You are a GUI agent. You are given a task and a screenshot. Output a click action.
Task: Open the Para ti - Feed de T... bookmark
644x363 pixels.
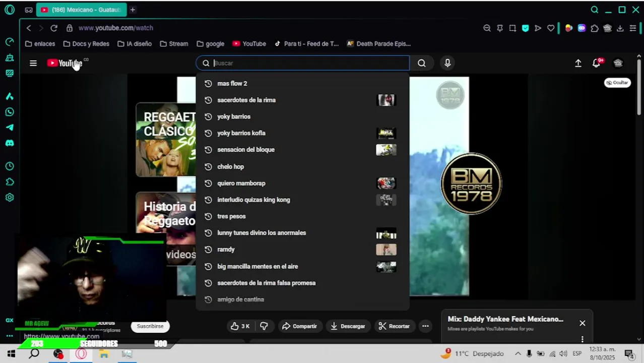click(306, 44)
